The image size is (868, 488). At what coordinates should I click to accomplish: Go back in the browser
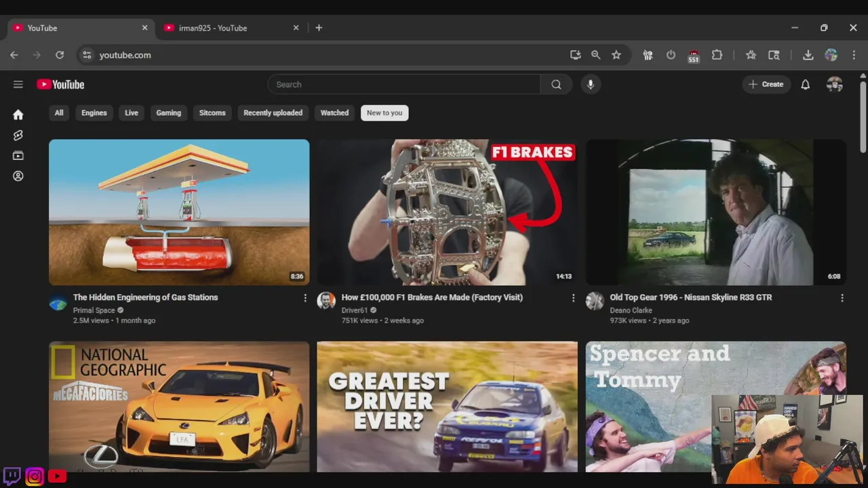pos(14,55)
